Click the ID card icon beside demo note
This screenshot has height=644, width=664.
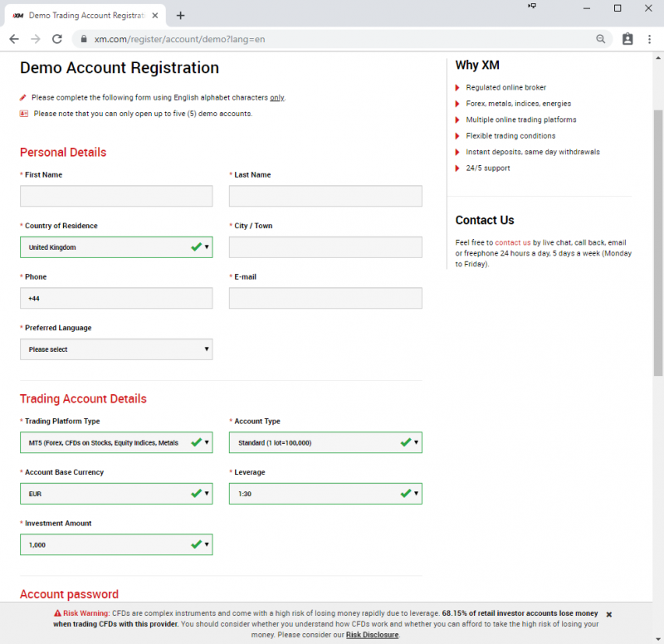click(x=24, y=114)
